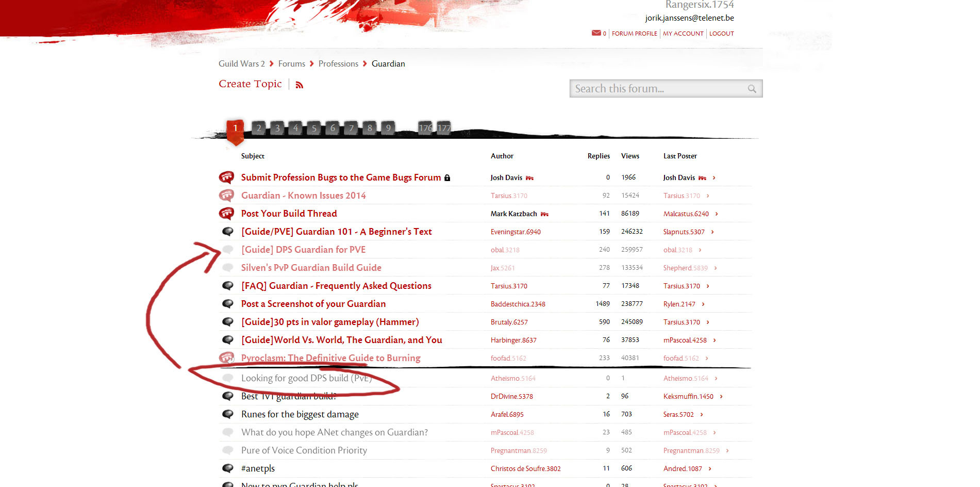Open the RSS feed icon beside Create Topic
The height and width of the screenshot is (487, 980).
click(300, 85)
